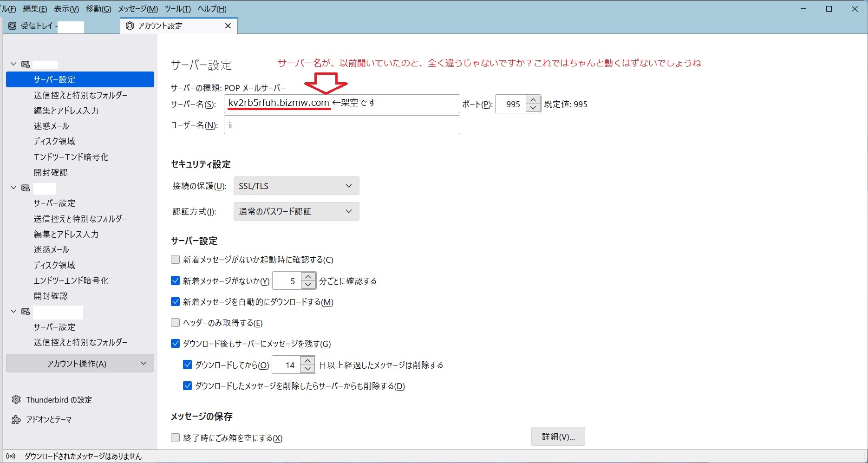Click the Add-ons and Themes puzzle icon

16,420
